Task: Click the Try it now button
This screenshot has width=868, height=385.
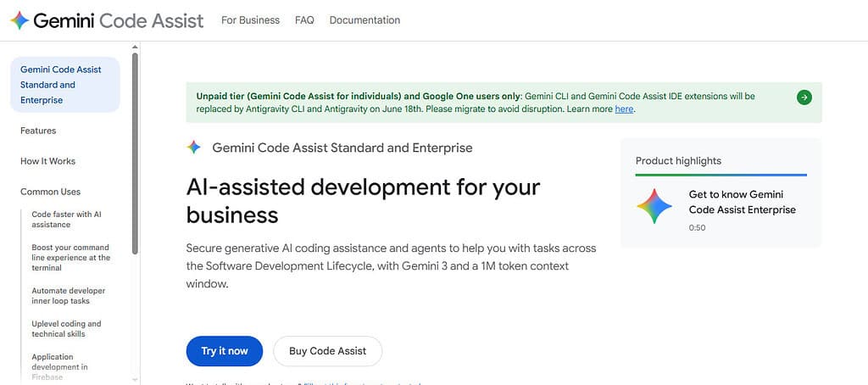Action: (224, 351)
